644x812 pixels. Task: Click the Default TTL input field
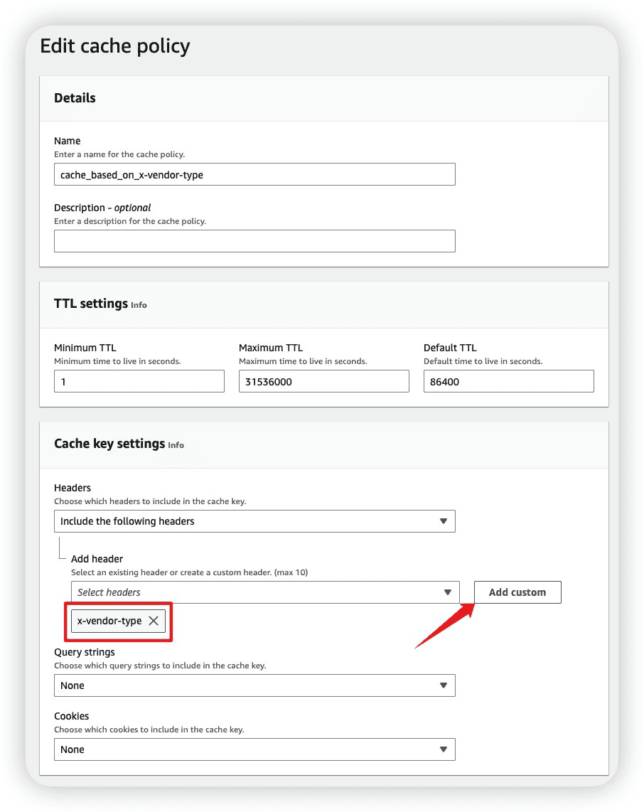click(509, 381)
